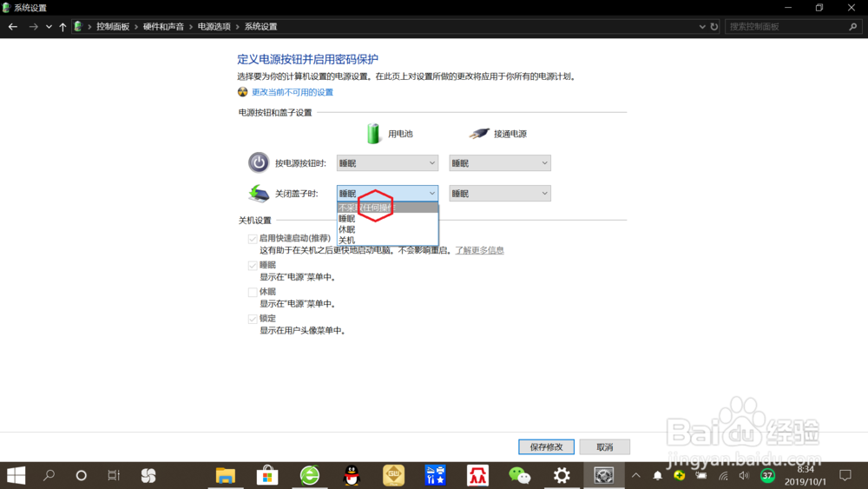Click 系统设置 breadcrumb
The width and height of the screenshot is (868, 489).
coord(260,27)
